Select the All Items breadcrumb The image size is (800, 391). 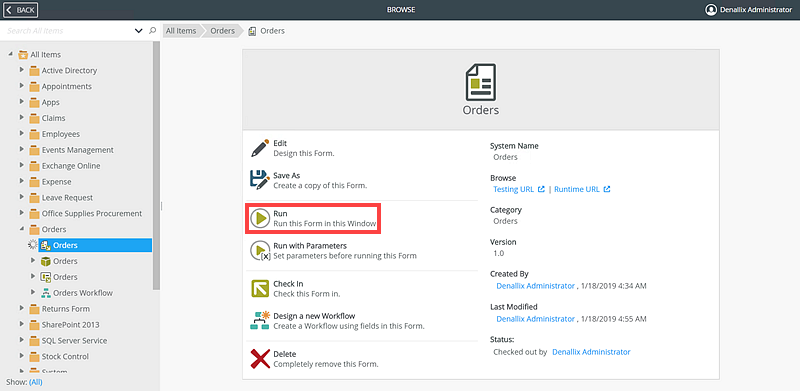(x=181, y=31)
